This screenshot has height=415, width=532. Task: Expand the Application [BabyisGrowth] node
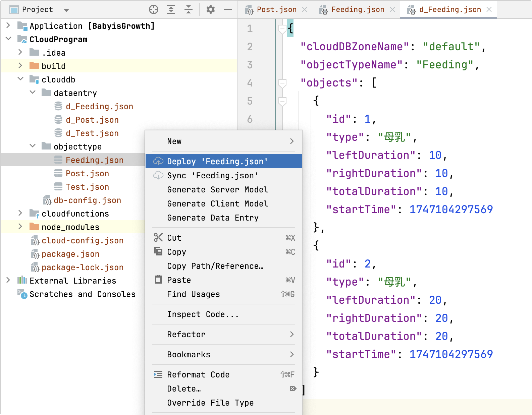tap(8, 25)
